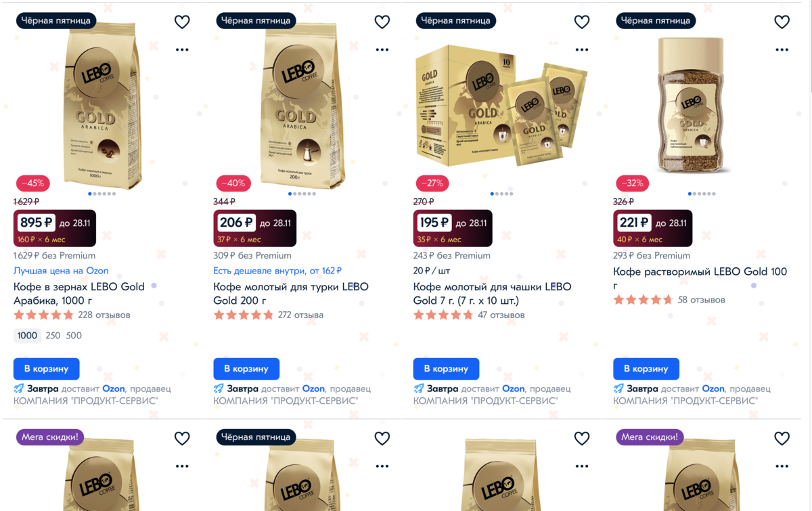Select the 1000 weight option
Viewport: 812px width, 511px height.
[27, 336]
